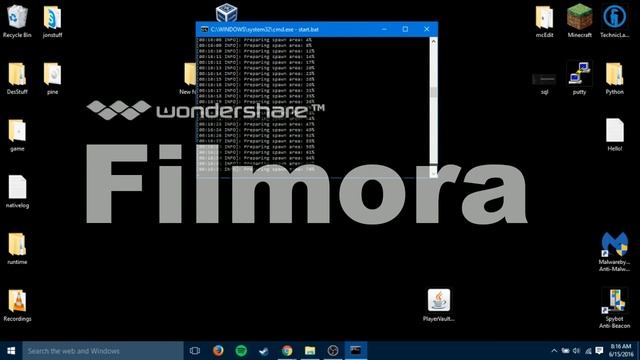Launch Firefox from the taskbar
640x360 pixels.
click(218, 351)
